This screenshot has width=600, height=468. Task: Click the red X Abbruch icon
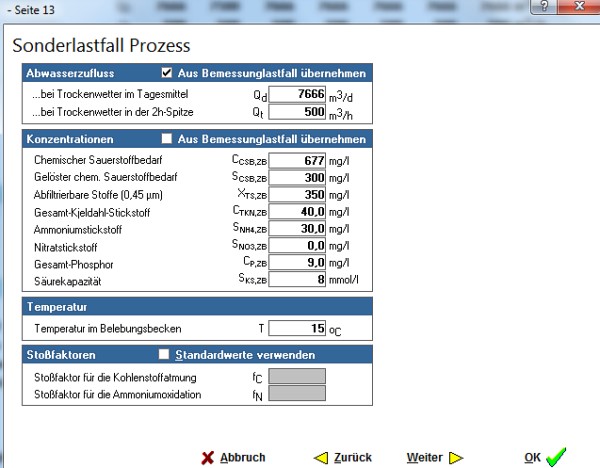(208, 457)
